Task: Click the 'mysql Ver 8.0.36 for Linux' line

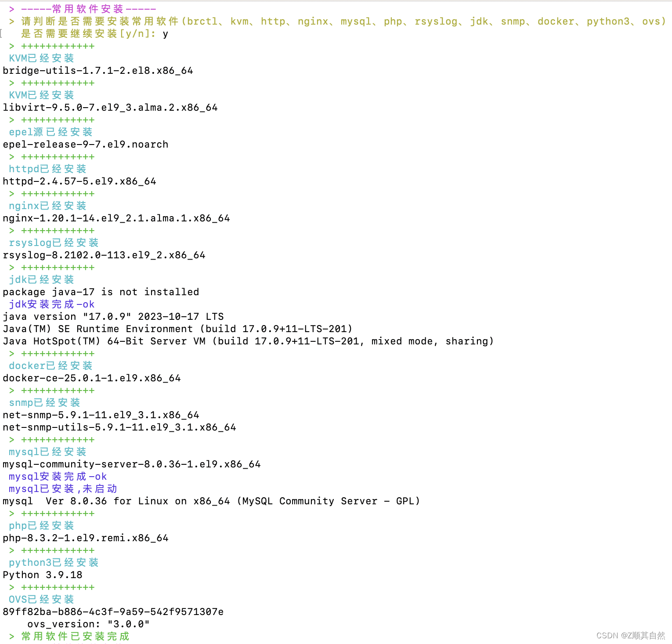Action: pyautogui.click(x=212, y=501)
